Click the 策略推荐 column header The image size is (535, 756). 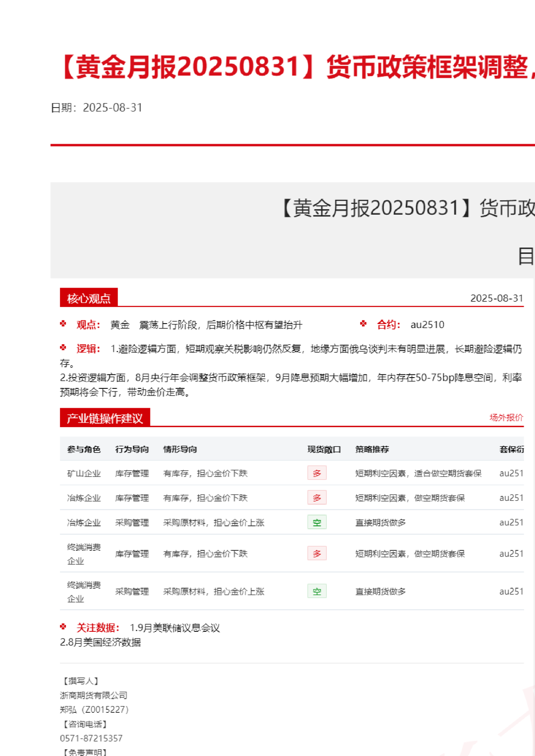click(x=372, y=449)
